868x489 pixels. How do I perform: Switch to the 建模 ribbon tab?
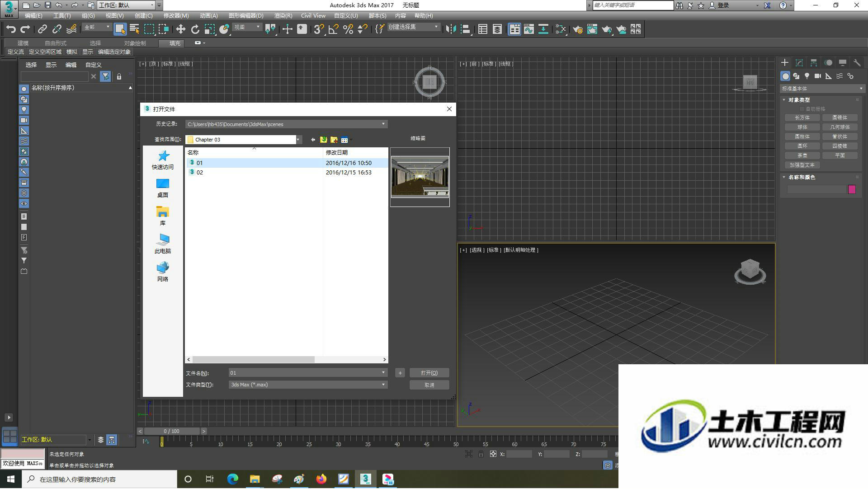point(23,43)
